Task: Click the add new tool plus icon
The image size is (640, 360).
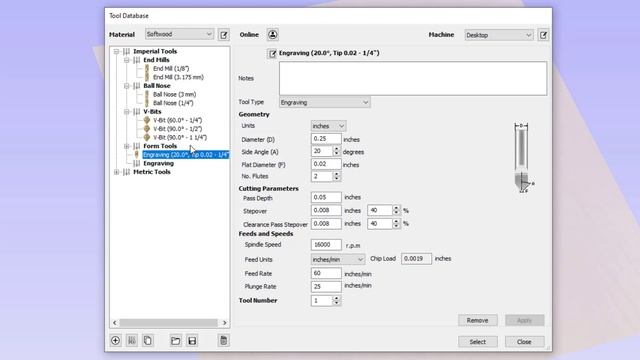Action: click(116, 340)
